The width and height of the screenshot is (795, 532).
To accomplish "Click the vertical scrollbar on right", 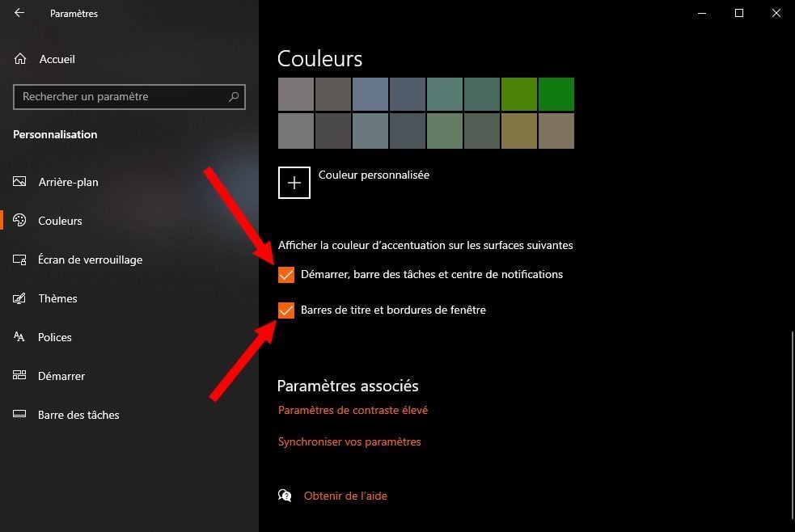I will click(792, 425).
